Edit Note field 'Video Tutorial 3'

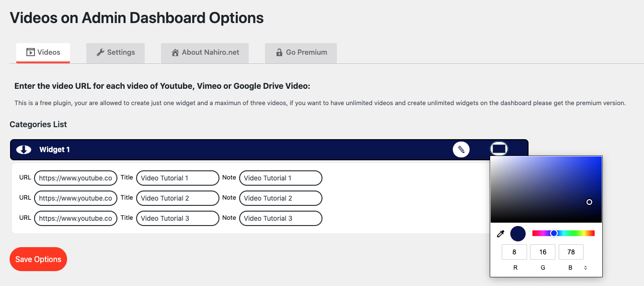(x=281, y=218)
